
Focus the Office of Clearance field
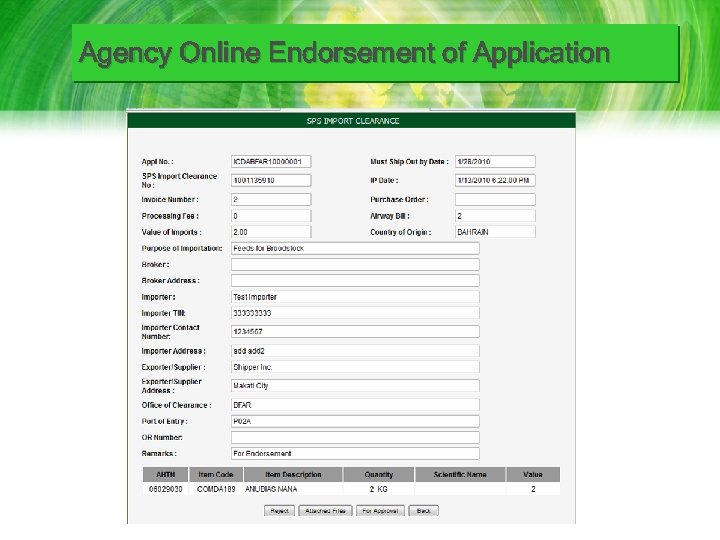[355, 405]
